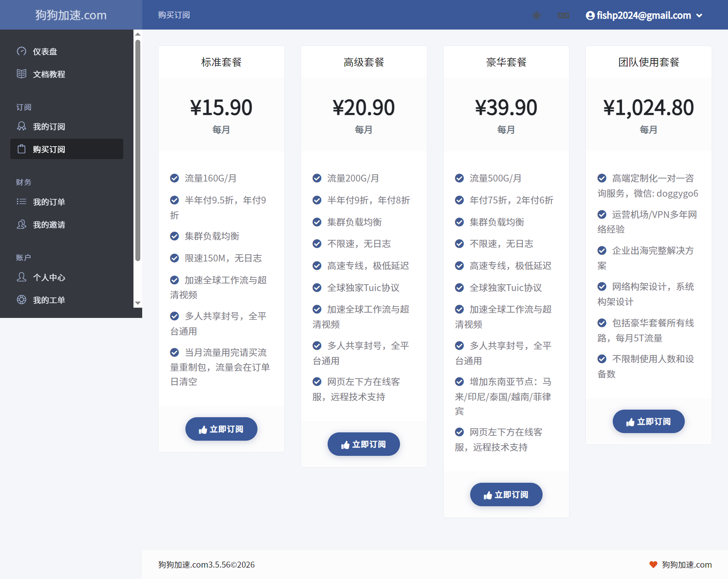Click sidebar scrollbar down arrow
728x579 pixels.
tap(138, 303)
